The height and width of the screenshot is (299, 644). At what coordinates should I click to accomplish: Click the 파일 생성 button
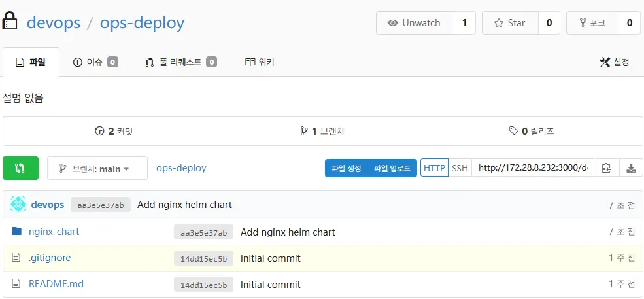(x=346, y=168)
